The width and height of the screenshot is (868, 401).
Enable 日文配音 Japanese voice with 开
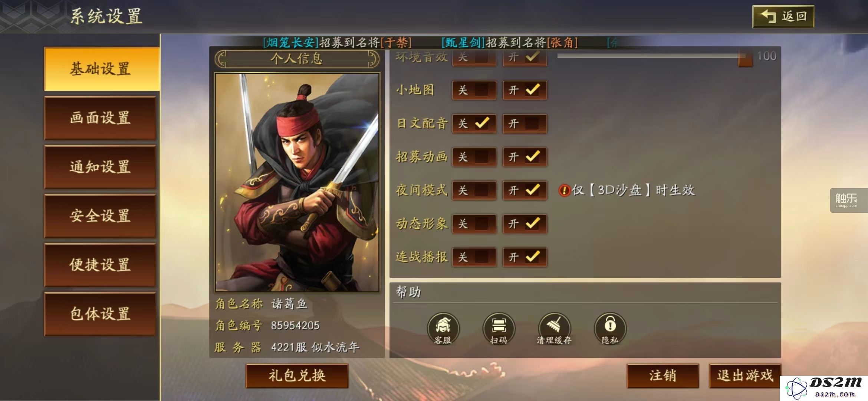(525, 124)
